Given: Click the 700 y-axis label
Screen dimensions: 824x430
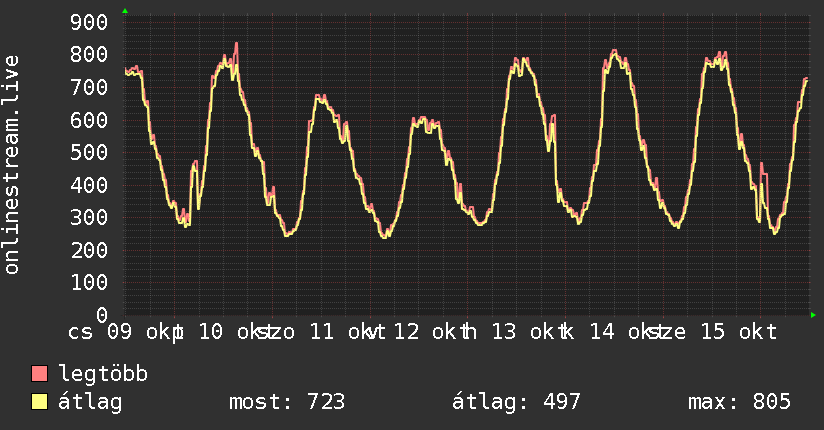Looking at the screenshot, I should [89, 87].
